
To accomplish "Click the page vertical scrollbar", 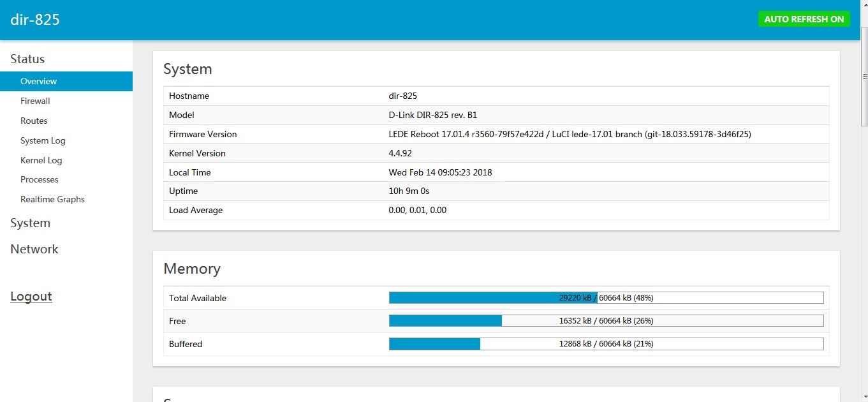I will click(x=863, y=77).
